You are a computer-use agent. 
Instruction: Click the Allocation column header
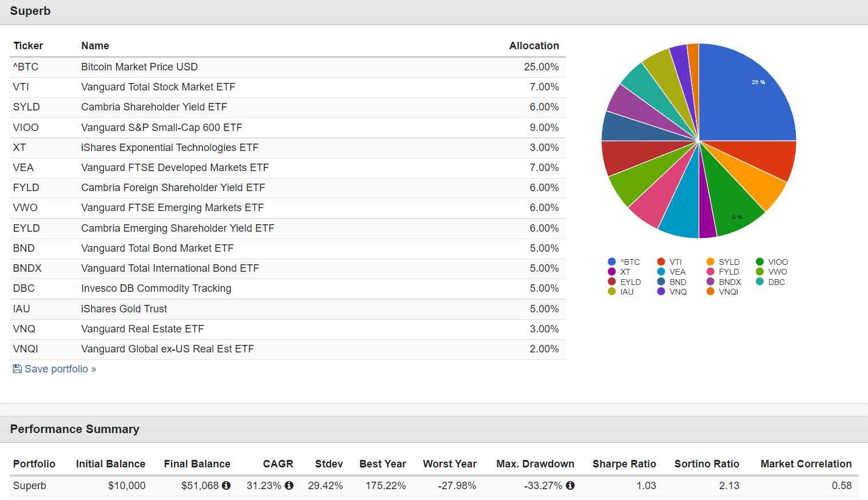click(534, 46)
